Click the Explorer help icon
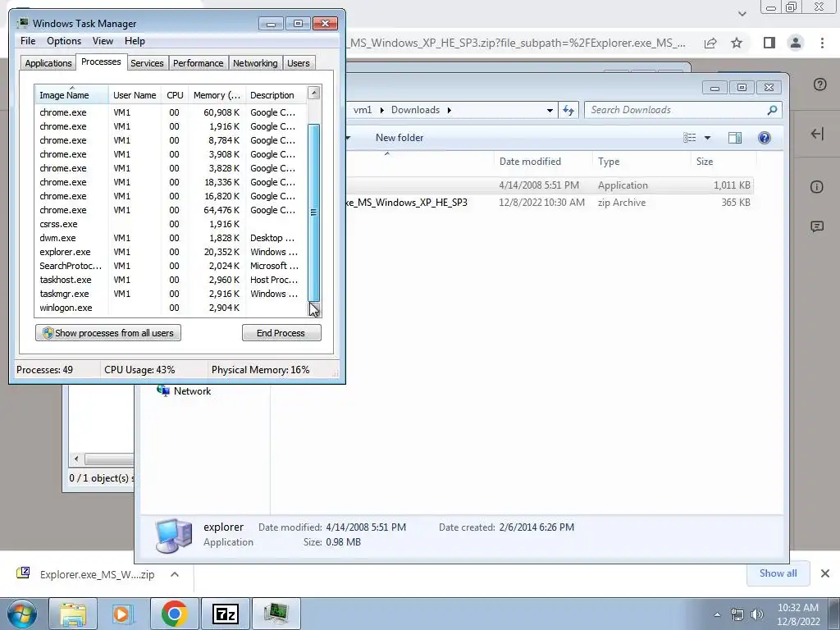The width and height of the screenshot is (840, 630). (765, 138)
